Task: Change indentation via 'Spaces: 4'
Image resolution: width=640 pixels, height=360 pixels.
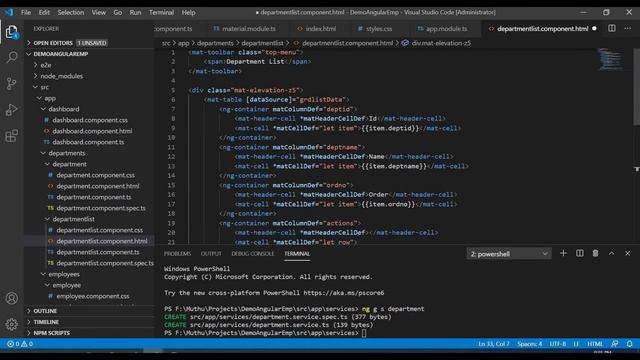Action: coord(529,344)
